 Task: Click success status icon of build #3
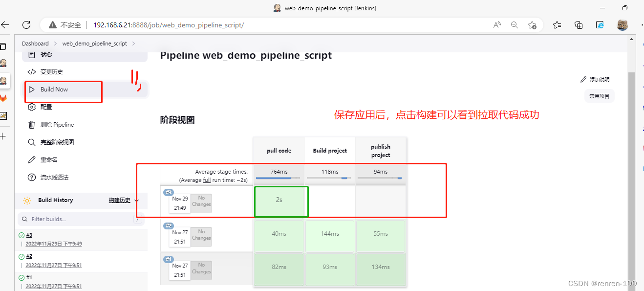point(21,235)
